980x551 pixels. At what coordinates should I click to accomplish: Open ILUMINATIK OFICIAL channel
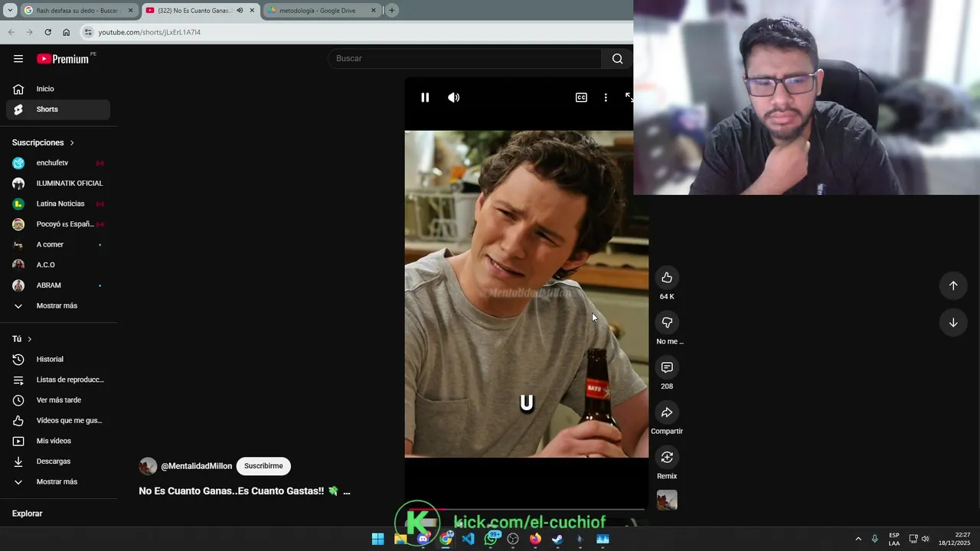point(58,184)
